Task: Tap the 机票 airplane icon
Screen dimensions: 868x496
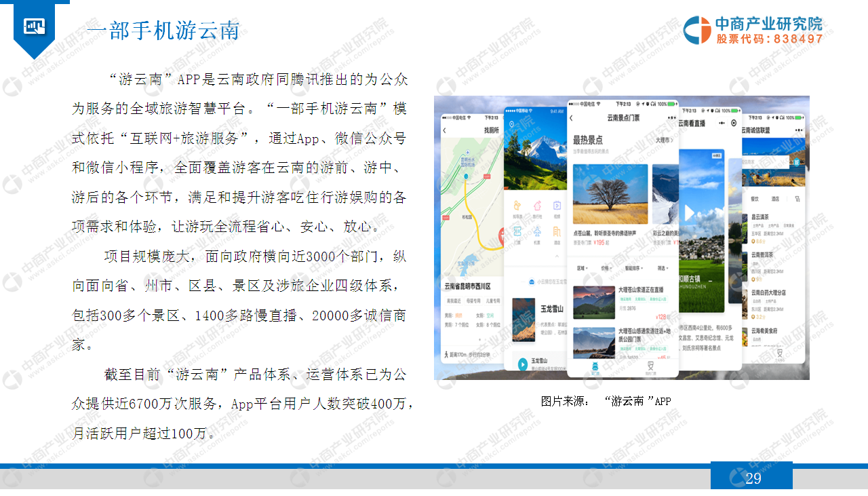Action: point(537,231)
